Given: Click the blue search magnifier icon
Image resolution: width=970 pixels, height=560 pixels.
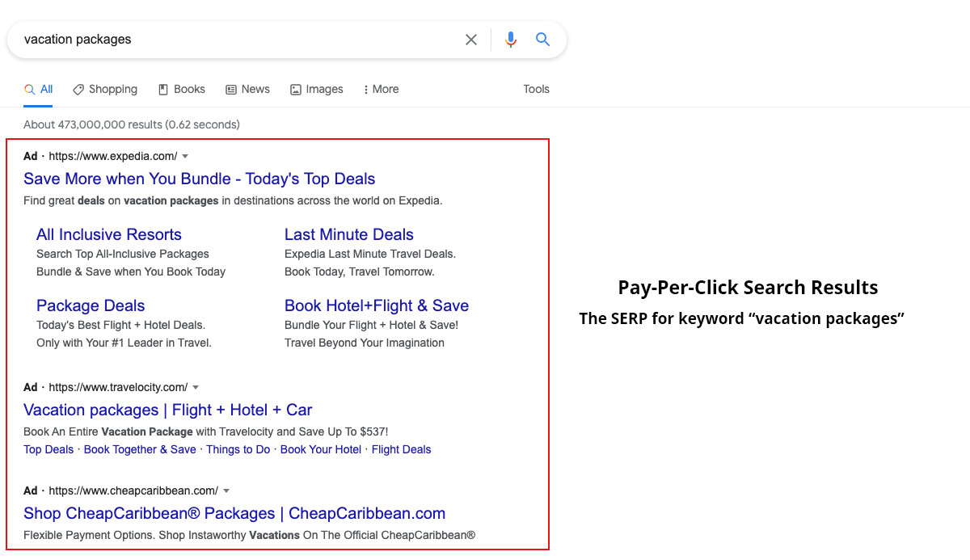Looking at the screenshot, I should (542, 39).
